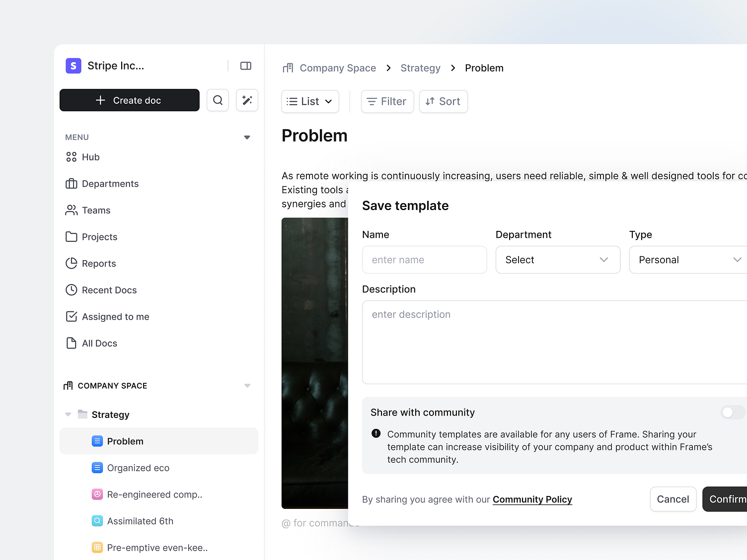Open the Type Personal dropdown
747x560 pixels.
point(689,260)
